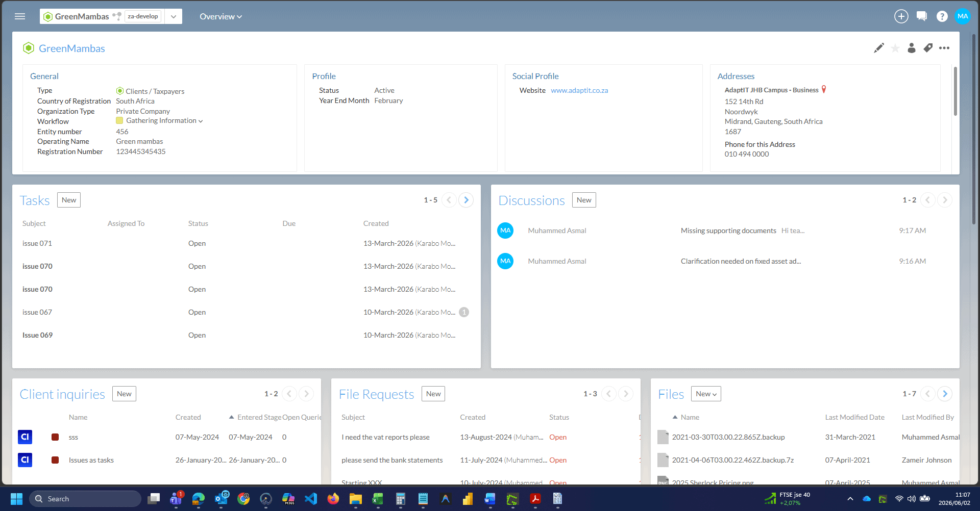Open task issue 071
Screen dimensions: 980x511
tap(37, 243)
